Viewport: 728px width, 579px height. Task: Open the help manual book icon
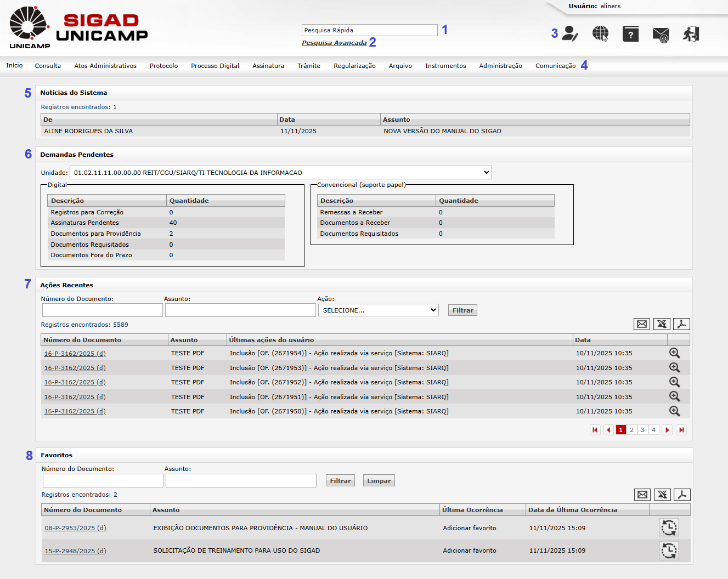tap(630, 34)
